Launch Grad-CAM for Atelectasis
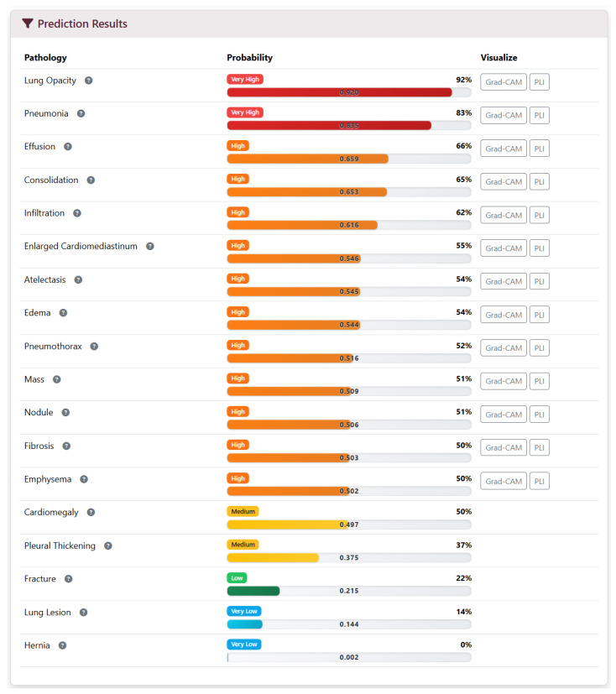This screenshot has height=694, width=616. click(x=504, y=281)
